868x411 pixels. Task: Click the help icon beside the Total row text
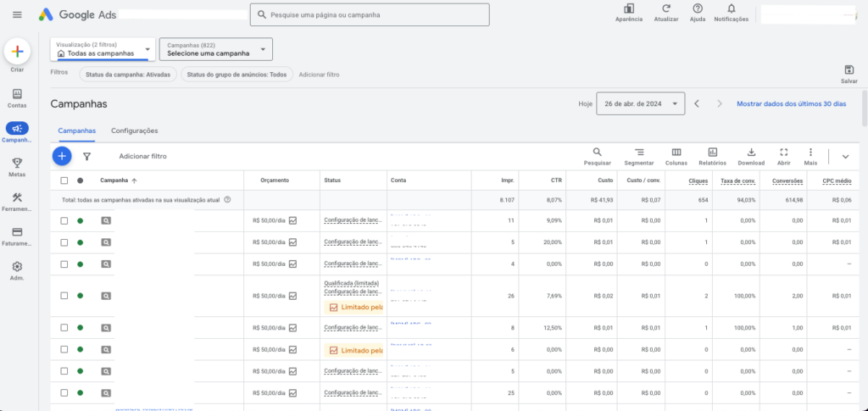[x=227, y=200]
